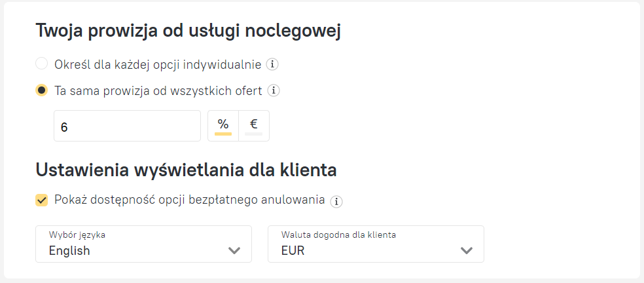This screenshot has width=644, height=283.
Task: Expand currency list using its chevron arrow
Action: (x=467, y=250)
